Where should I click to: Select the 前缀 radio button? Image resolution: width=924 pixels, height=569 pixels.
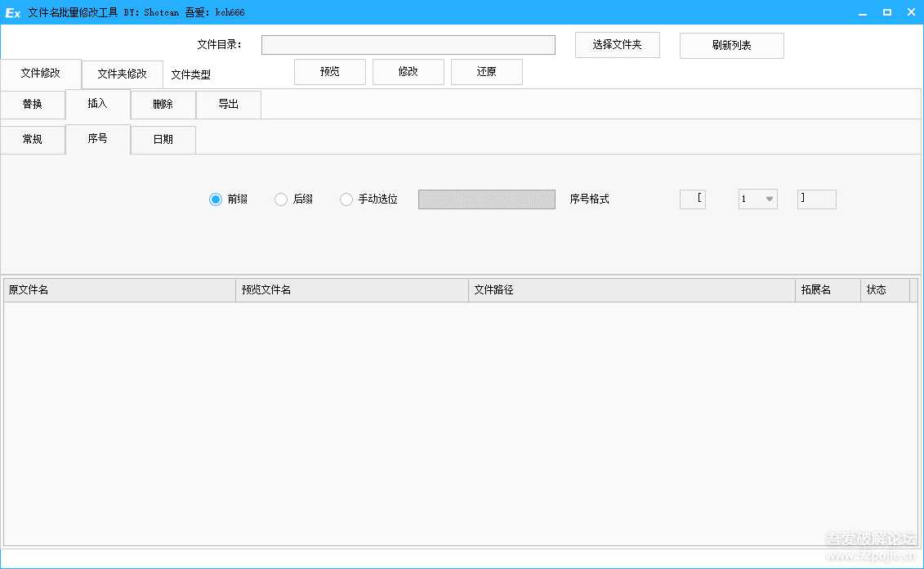pos(216,199)
